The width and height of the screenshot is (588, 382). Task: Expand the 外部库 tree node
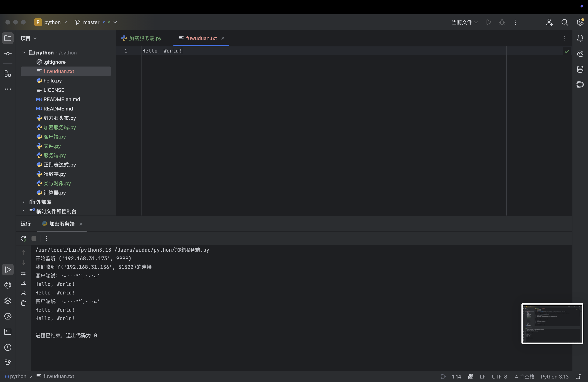point(24,202)
